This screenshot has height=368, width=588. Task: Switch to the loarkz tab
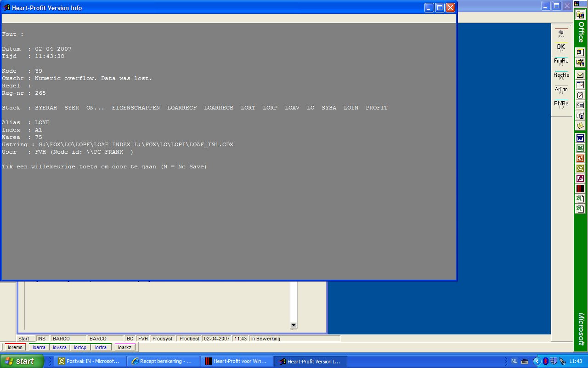[125, 347]
